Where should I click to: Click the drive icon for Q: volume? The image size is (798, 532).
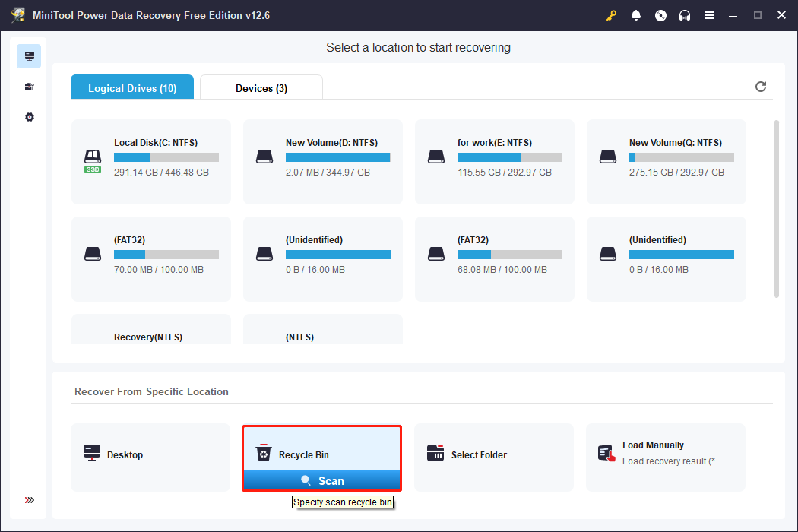pyautogui.click(x=608, y=157)
